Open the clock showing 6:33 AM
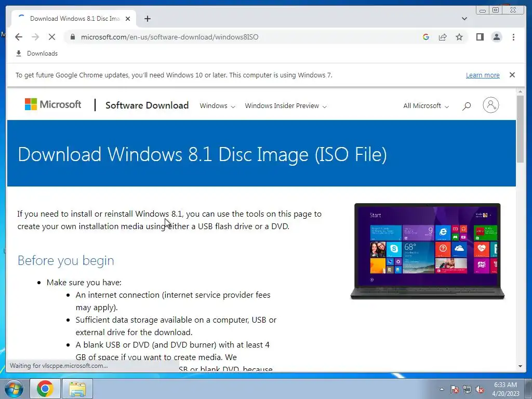This screenshot has height=399, width=532. coord(506,389)
